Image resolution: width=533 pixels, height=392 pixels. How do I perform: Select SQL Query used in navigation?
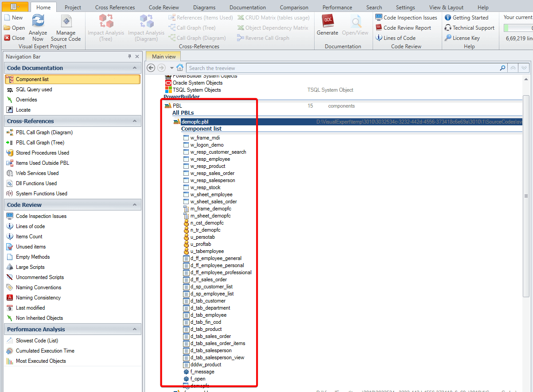(34, 89)
